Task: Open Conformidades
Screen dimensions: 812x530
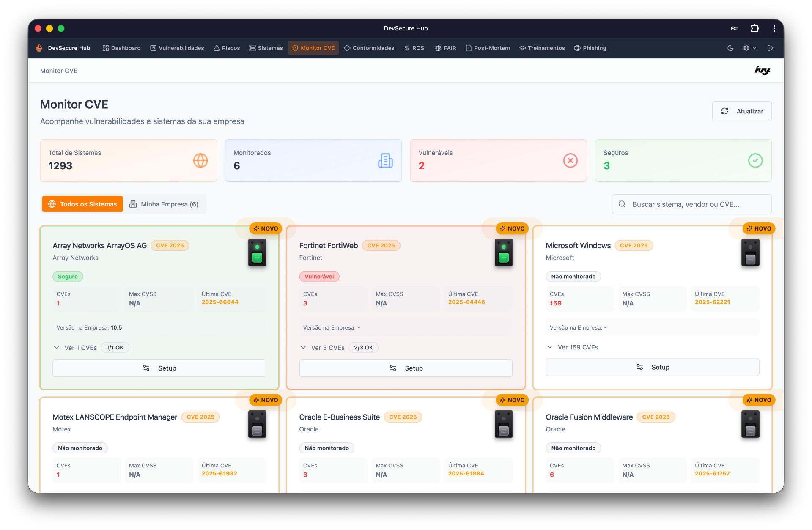Action: (369, 48)
